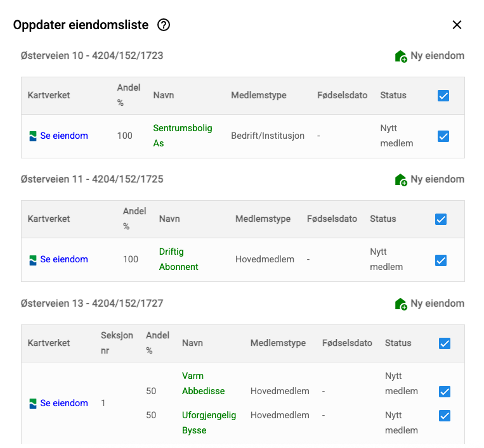Open Driftig Abonnent member link
Screen dimensions: 484x448
tap(178, 259)
